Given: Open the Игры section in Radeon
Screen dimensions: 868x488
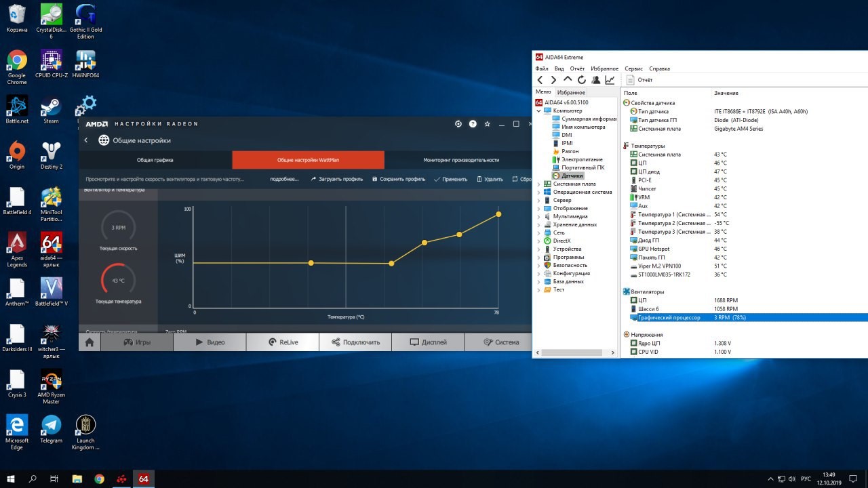Looking at the screenshot, I should (137, 342).
